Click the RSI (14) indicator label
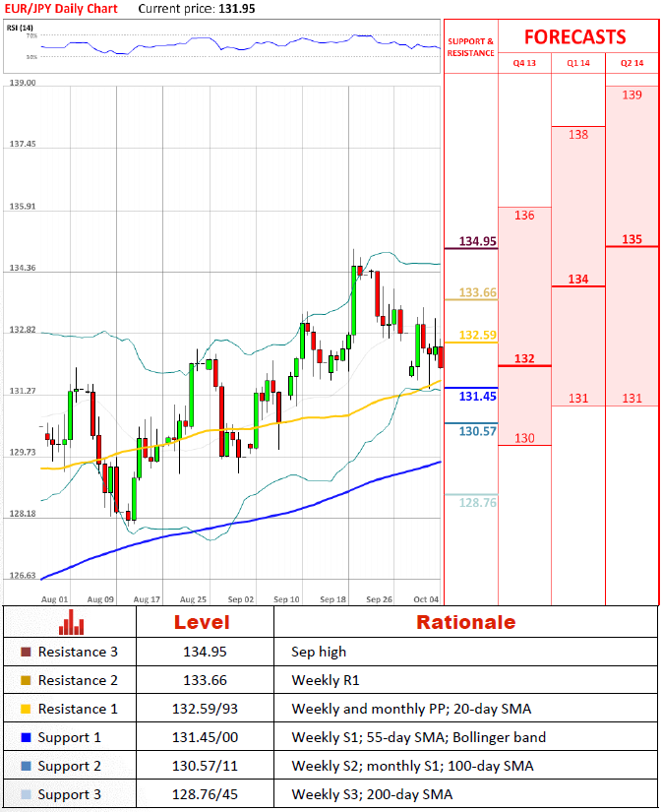662x812 pixels. coord(20,27)
